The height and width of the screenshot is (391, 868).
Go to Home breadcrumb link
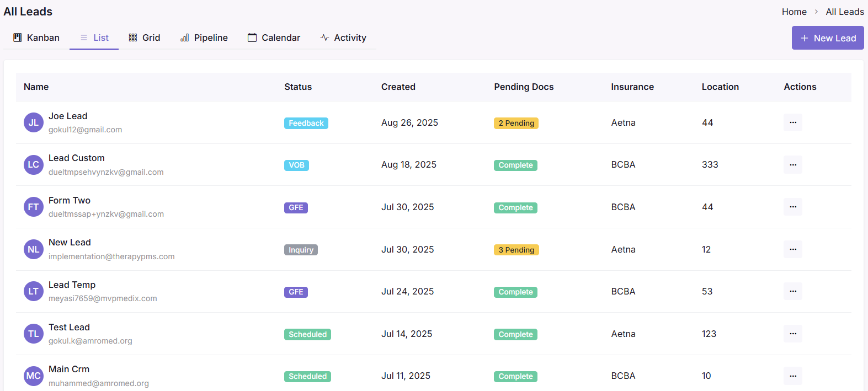coord(794,12)
